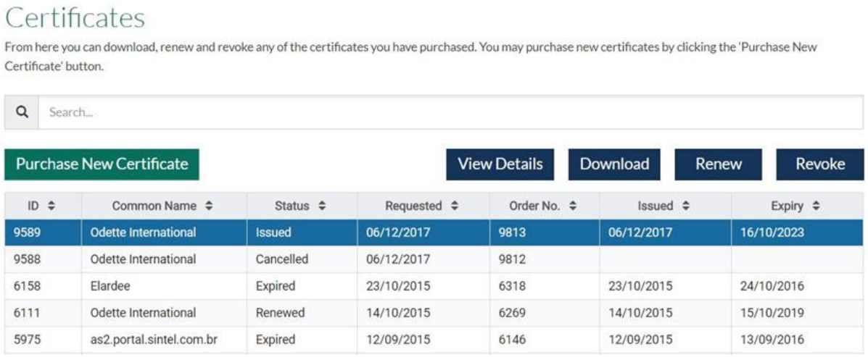868x357 pixels.
Task: Revoke the selected certificate
Action: [x=820, y=164]
